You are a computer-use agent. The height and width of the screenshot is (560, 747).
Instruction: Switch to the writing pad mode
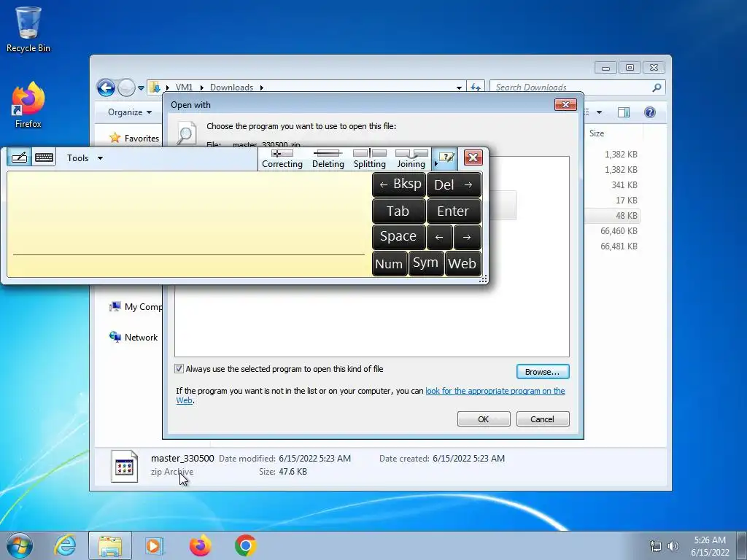tap(19, 157)
